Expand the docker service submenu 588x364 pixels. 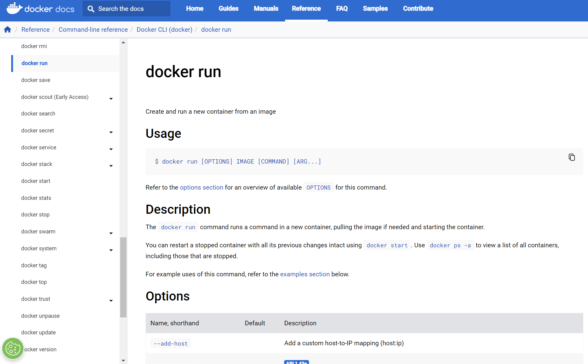(111, 149)
